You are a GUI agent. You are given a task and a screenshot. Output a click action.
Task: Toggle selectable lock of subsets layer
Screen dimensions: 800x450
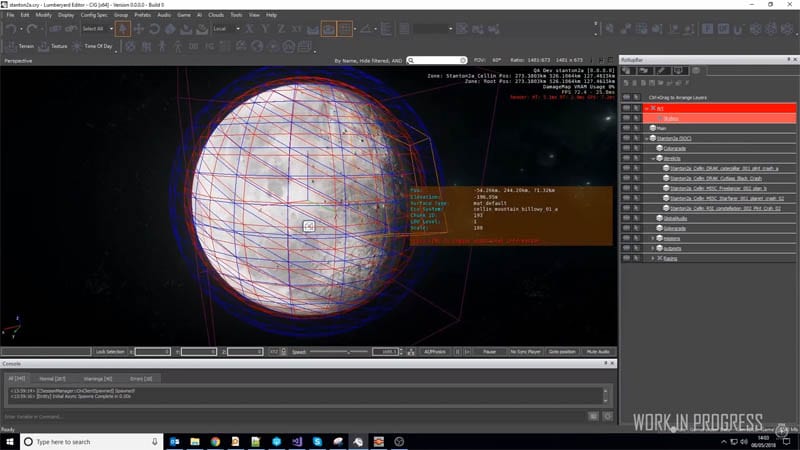pos(636,248)
